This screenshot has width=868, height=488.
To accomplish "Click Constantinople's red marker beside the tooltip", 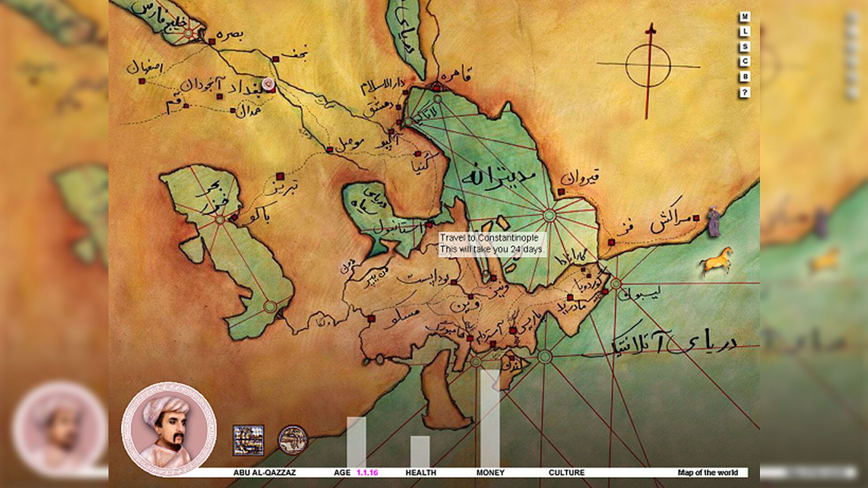I will (429, 224).
